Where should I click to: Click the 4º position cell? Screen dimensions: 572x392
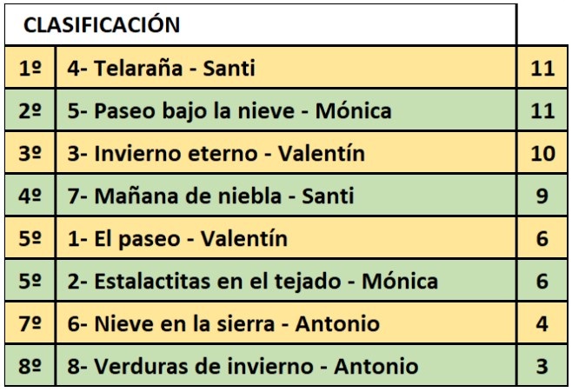pos(30,196)
